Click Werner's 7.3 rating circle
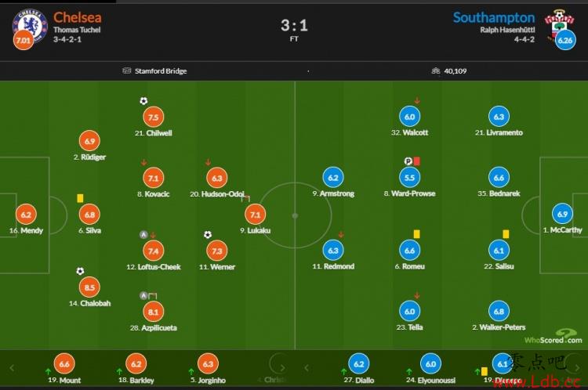588x390 pixels. 216,251
